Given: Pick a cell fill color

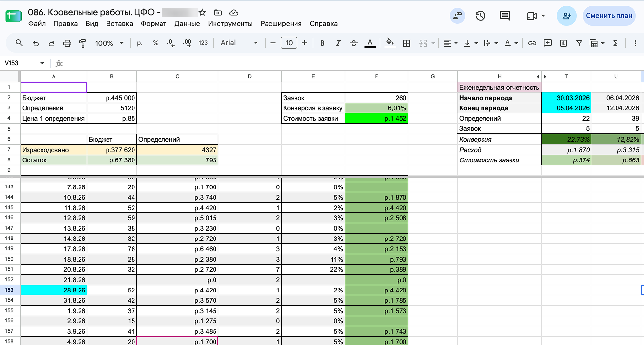Looking at the screenshot, I should (390, 43).
